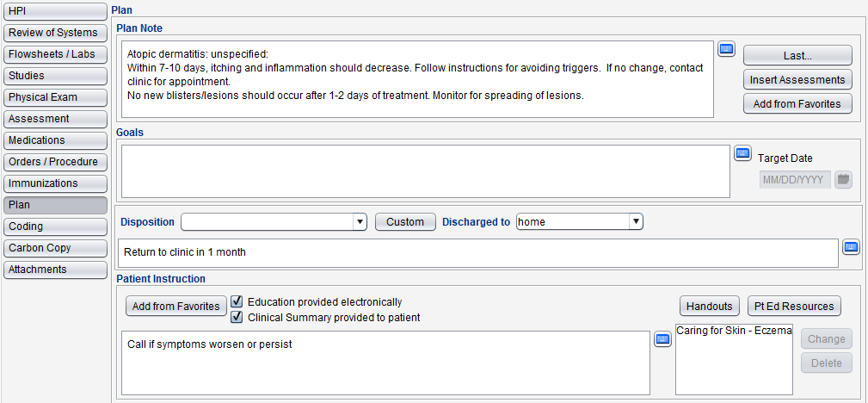Image resolution: width=868 pixels, height=403 pixels.
Task: Open the Discharged to dropdown showing home
Action: pos(636,221)
